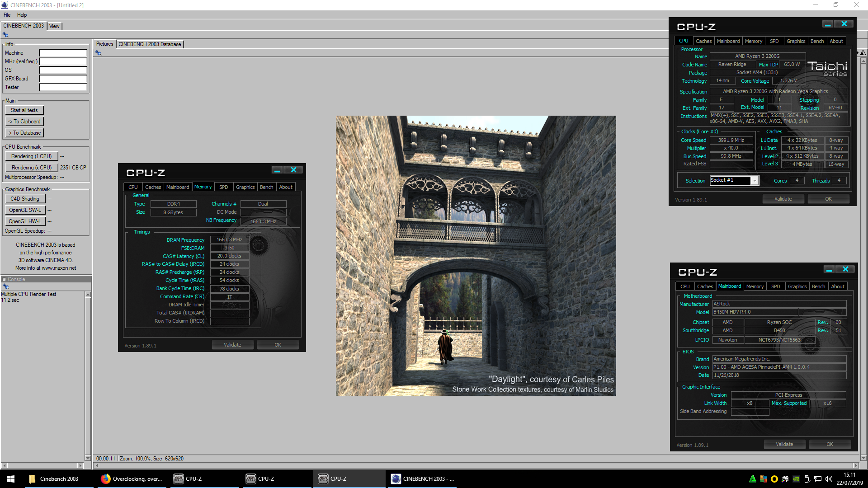Run the OpenGL HW-L benchmark
868x488 pixels.
coord(25,221)
